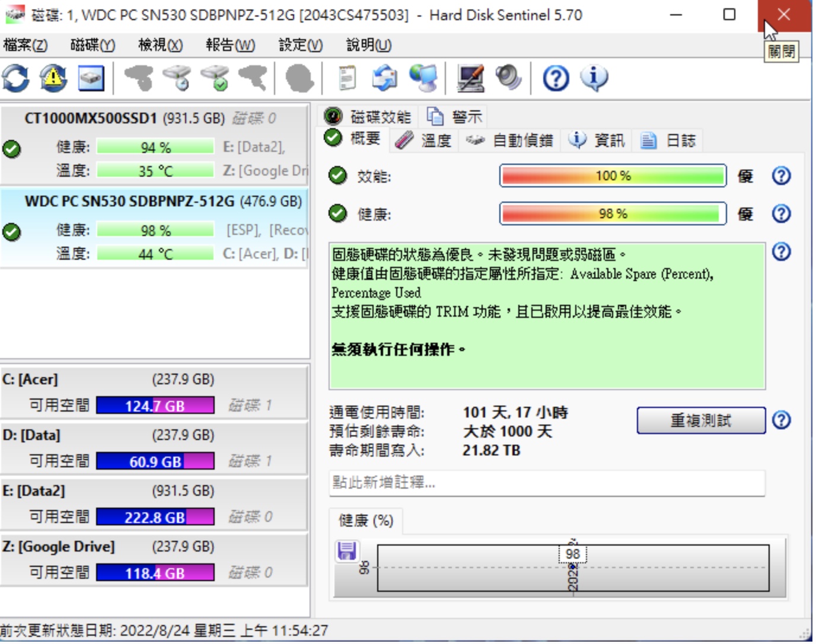This screenshot has height=644, width=816.
Task: Open help beside 重複測試 button
Action: tap(782, 420)
